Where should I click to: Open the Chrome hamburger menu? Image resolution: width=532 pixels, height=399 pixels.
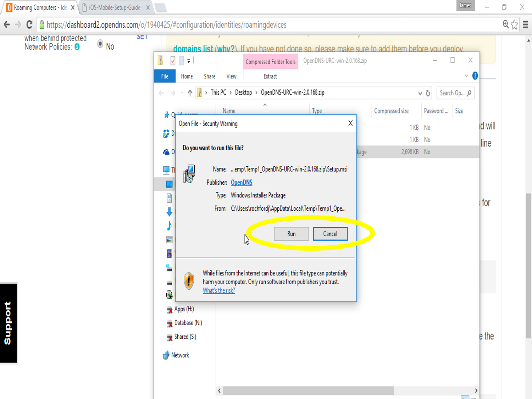526,24
